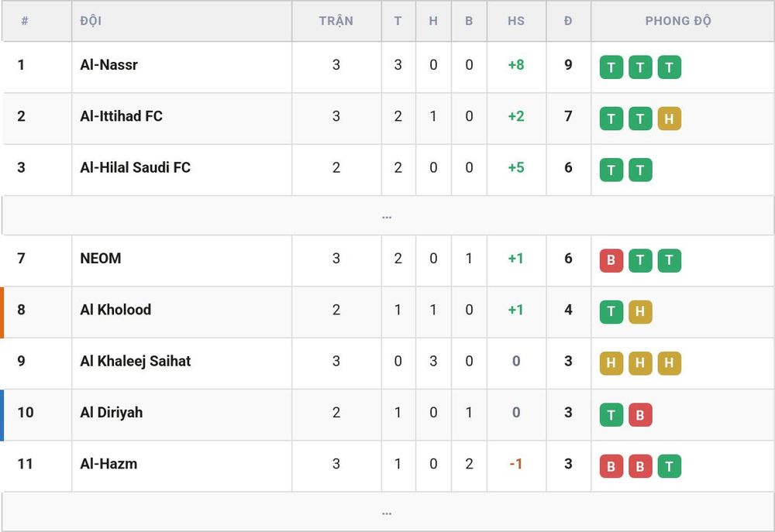The height and width of the screenshot is (532, 775).
Task: Click NEOM's red B form badge
Action: point(611,260)
